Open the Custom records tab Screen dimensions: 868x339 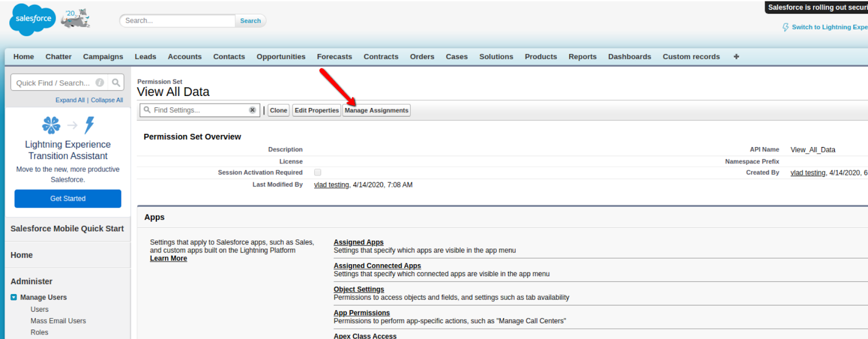coord(691,56)
